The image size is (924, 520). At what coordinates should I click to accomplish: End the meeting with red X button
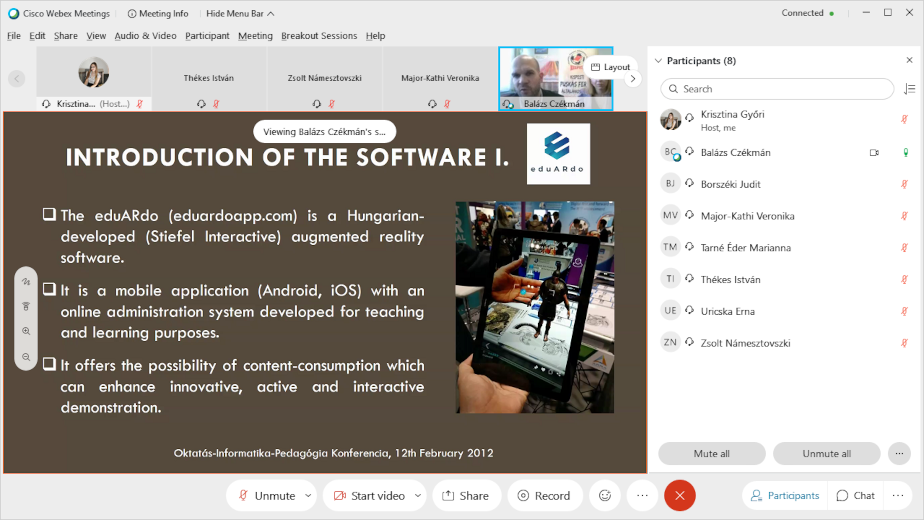coord(679,496)
